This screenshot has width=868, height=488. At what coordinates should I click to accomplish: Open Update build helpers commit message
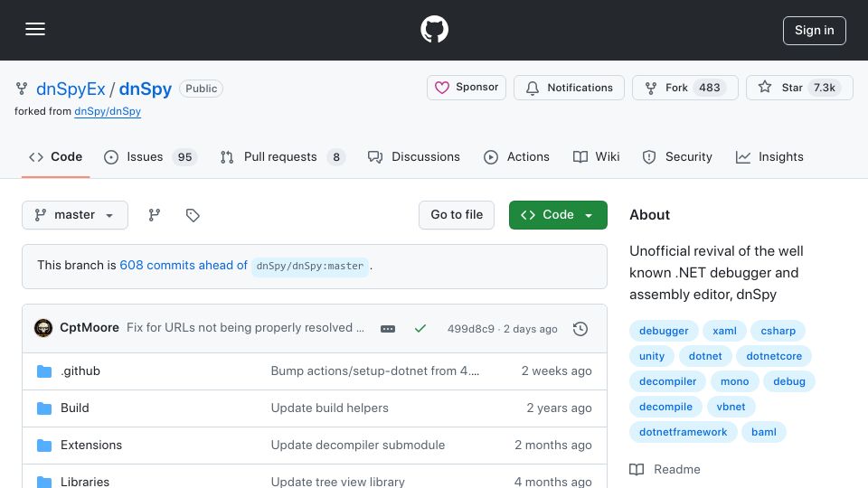pos(329,408)
